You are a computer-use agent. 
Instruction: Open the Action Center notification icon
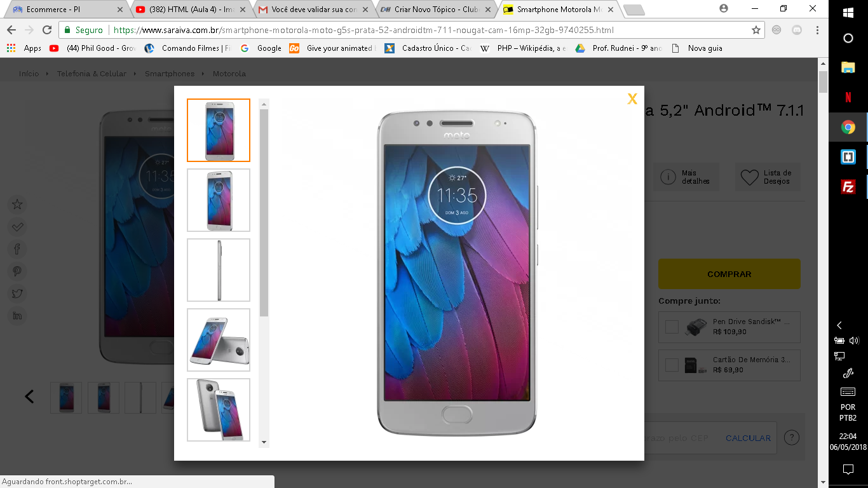848,470
